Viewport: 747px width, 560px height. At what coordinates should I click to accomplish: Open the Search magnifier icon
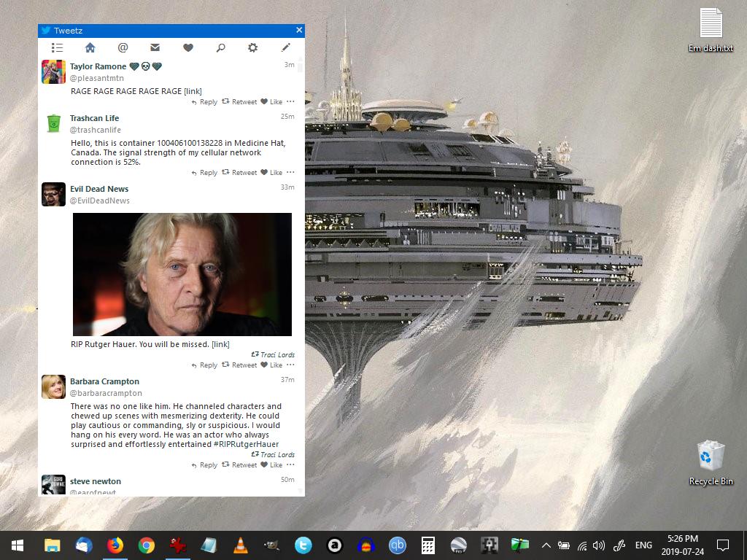click(x=220, y=47)
